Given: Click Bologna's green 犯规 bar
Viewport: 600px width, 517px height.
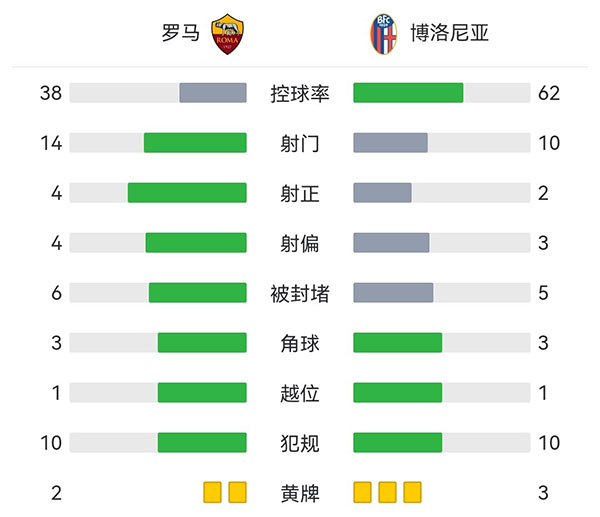Looking at the screenshot, I should pyautogui.click(x=398, y=442).
